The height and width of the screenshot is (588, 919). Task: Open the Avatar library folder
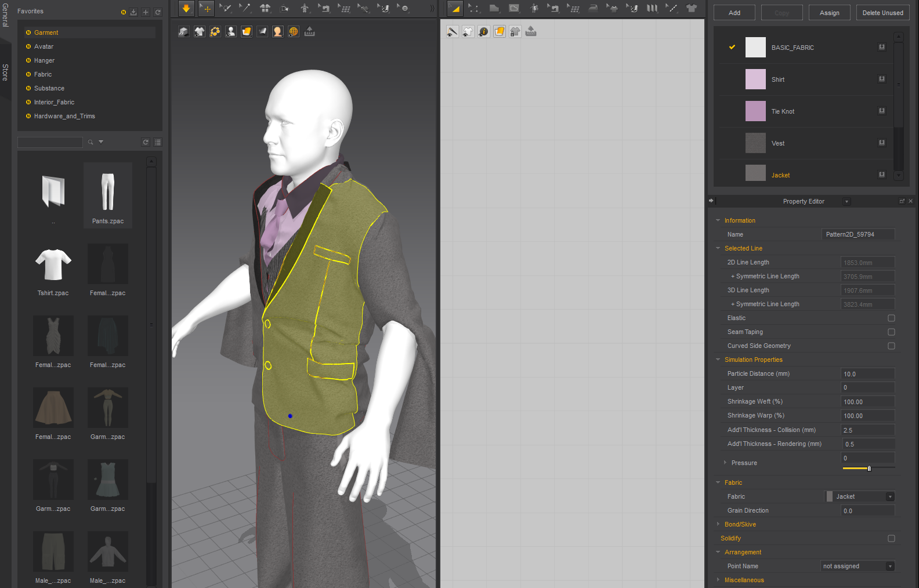coord(44,46)
